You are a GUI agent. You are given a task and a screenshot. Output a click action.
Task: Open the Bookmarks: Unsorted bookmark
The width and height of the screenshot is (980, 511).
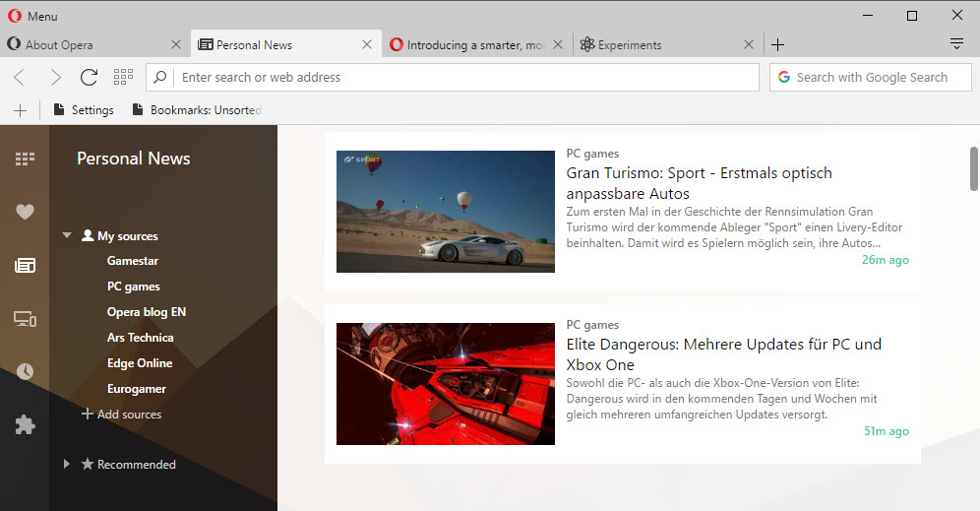point(197,110)
